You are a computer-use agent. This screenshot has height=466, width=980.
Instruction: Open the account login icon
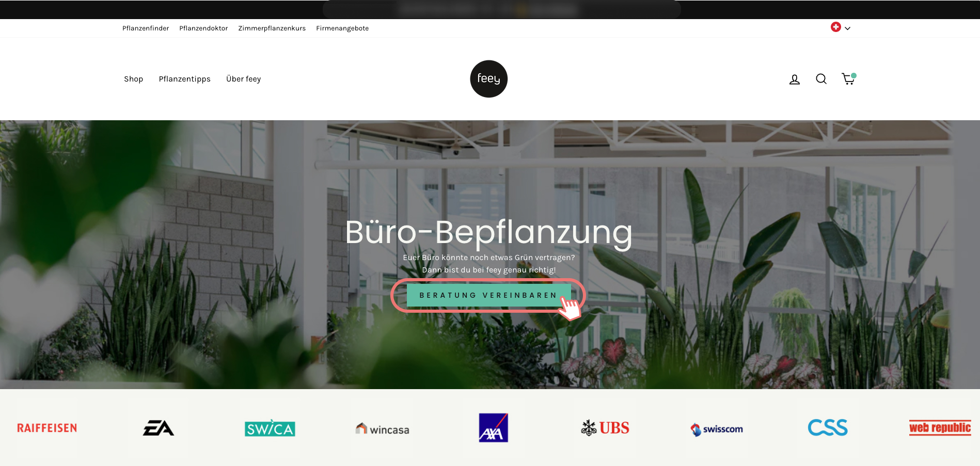(795, 79)
